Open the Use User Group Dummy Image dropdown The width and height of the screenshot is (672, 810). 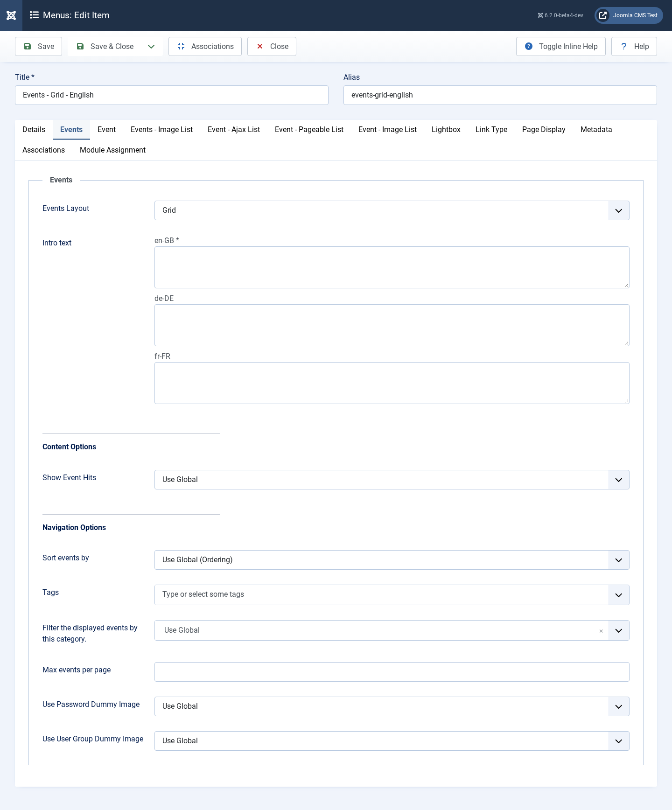[x=392, y=741]
